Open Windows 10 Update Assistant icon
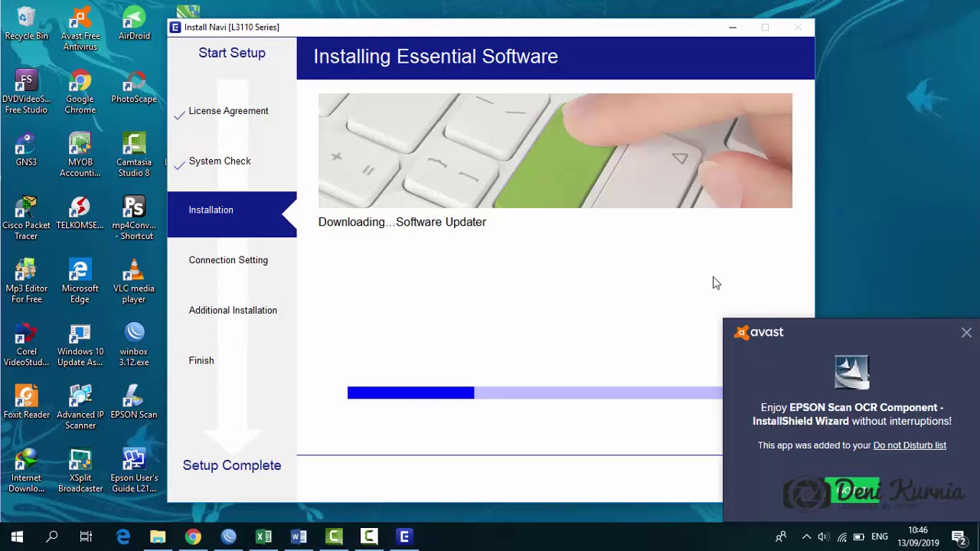 [80, 345]
